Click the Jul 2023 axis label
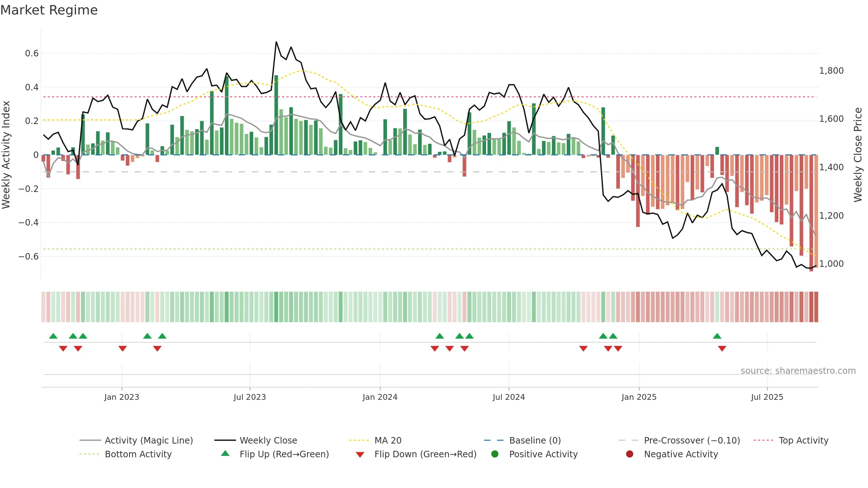 click(x=250, y=397)
